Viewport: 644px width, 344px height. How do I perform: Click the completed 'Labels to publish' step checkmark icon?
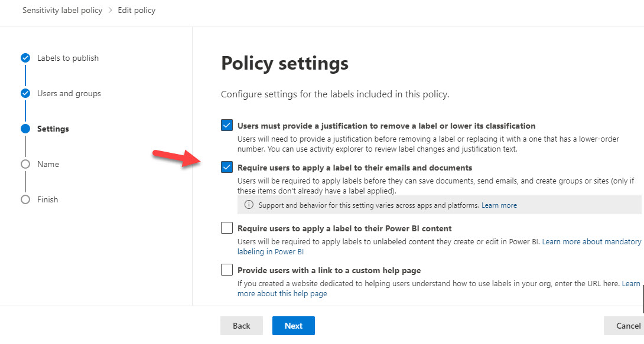click(x=25, y=58)
